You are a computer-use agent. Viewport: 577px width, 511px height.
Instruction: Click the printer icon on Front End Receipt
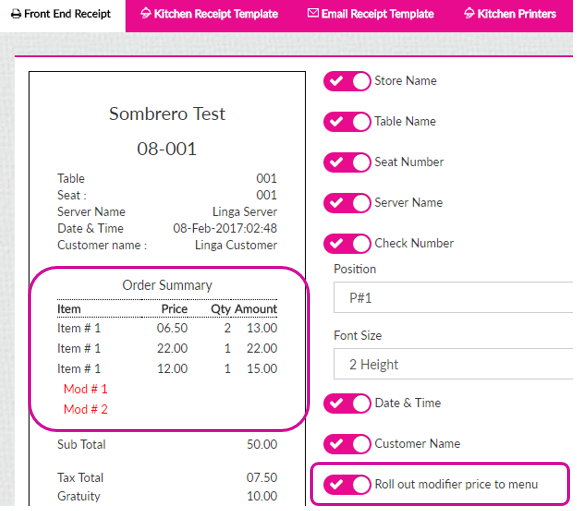click(16, 14)
